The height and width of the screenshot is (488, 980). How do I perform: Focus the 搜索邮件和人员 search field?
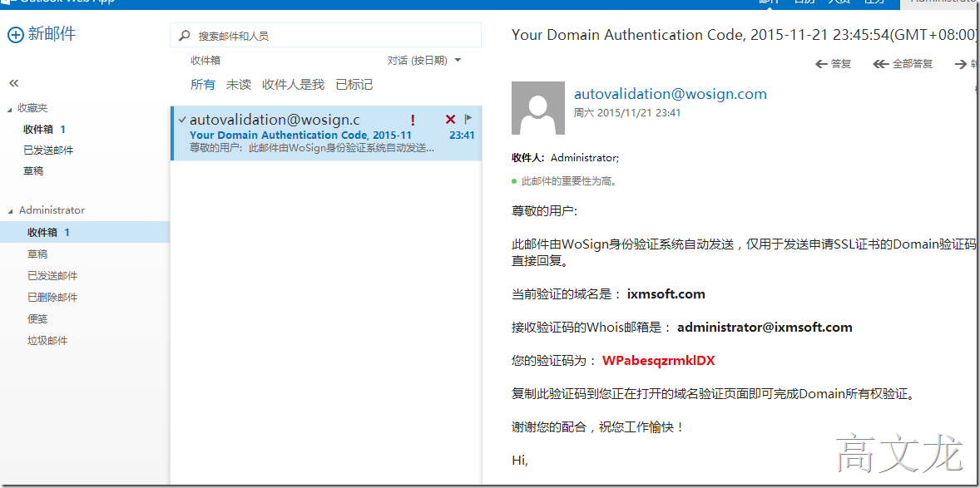[325, 36]
